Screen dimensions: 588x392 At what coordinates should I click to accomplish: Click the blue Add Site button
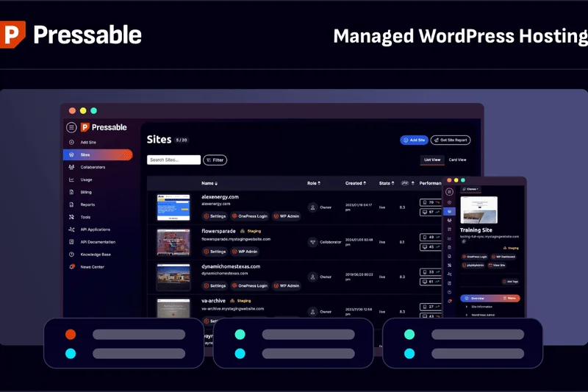click(414, 140)
